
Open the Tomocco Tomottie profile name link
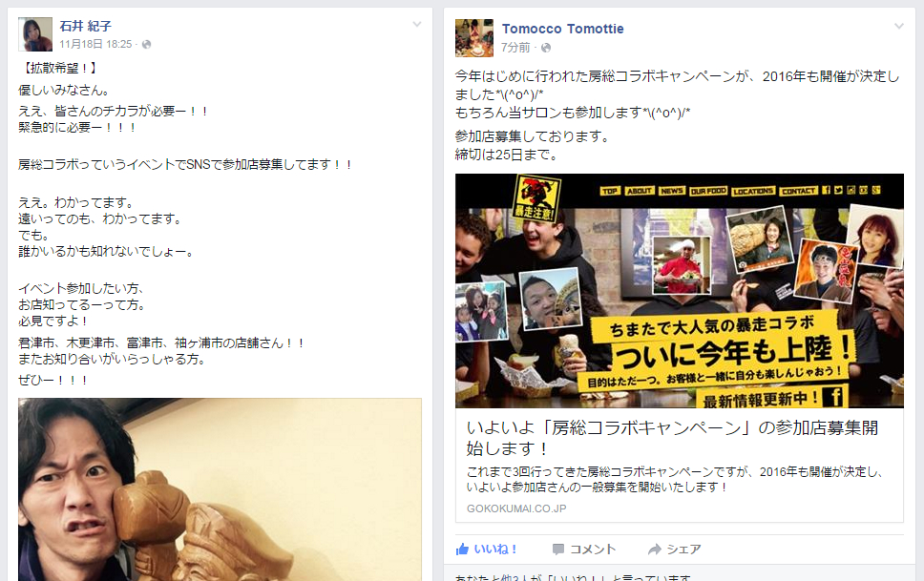coord(562,29)
